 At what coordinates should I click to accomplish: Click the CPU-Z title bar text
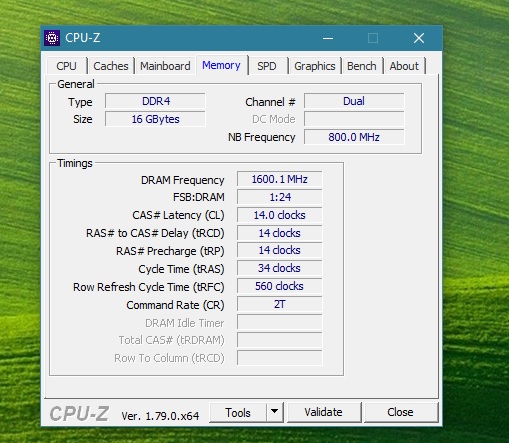point(83,38)
